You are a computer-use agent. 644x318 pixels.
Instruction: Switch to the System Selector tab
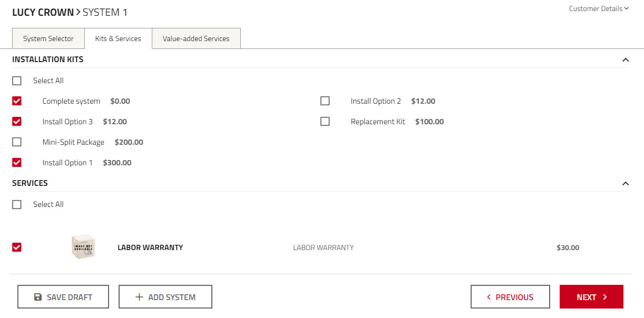click(x=48, y=38)
